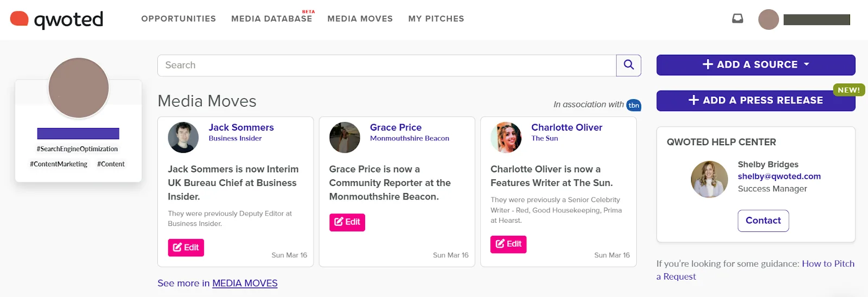The width and height of the screenshot is (868, 297).
Task: Click Shelby Bridges' photo in Help Center
Action: [x=709, y=179]
